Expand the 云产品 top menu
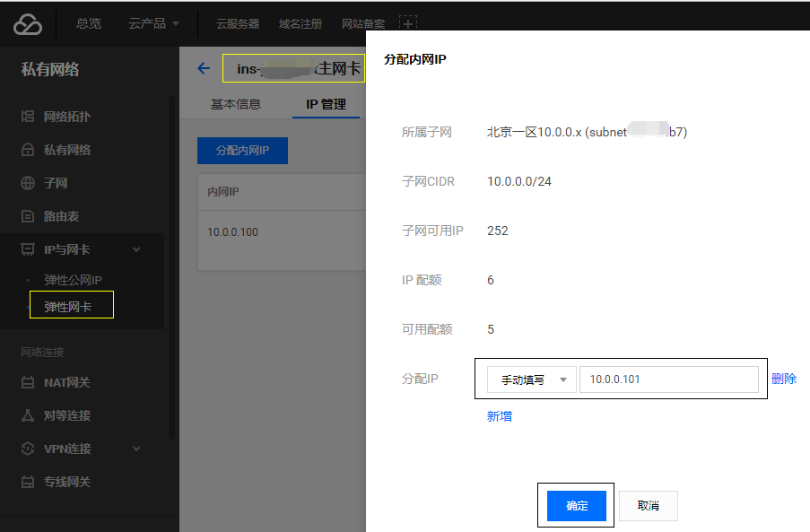 point(153,23)
